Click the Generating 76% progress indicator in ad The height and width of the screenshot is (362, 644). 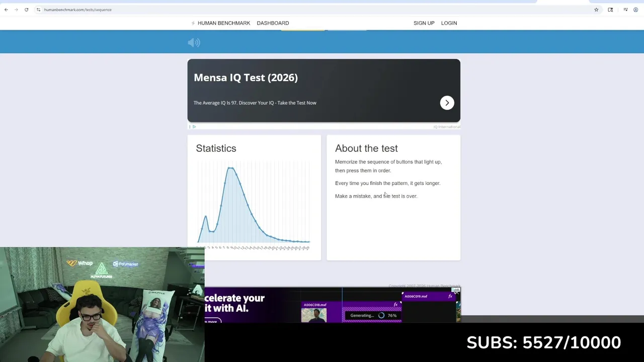pyautogui.click(x=372, y=315)
